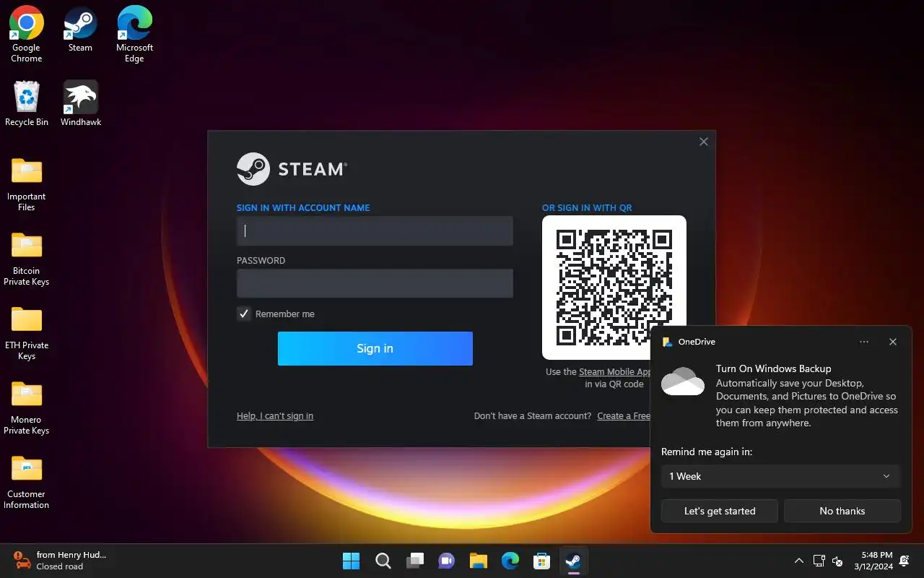The width and height of the screenshot is (924, 578).
Task: Select the Monero Private Keys folder
Action: [x=27, y=407]
